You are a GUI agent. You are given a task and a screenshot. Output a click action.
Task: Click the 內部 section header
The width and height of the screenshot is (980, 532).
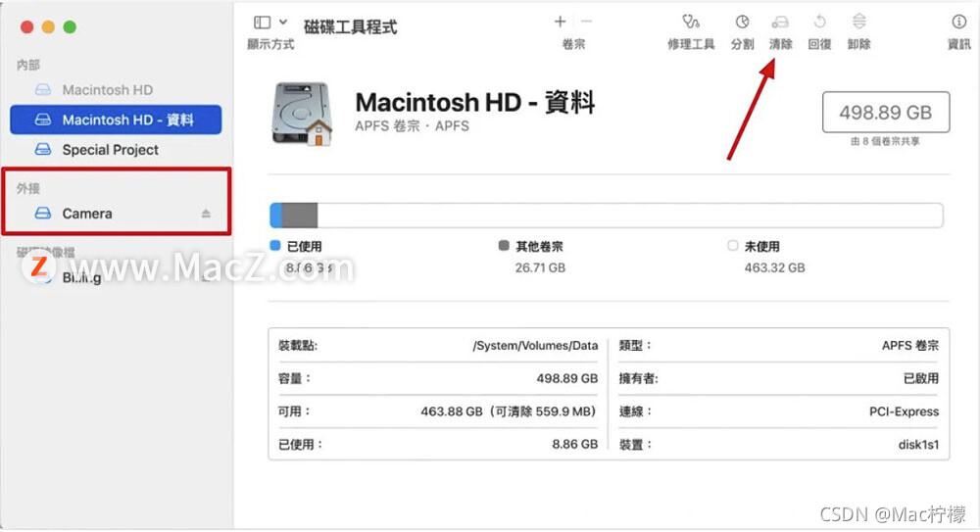pyautogui.click(x=28, y=65)
